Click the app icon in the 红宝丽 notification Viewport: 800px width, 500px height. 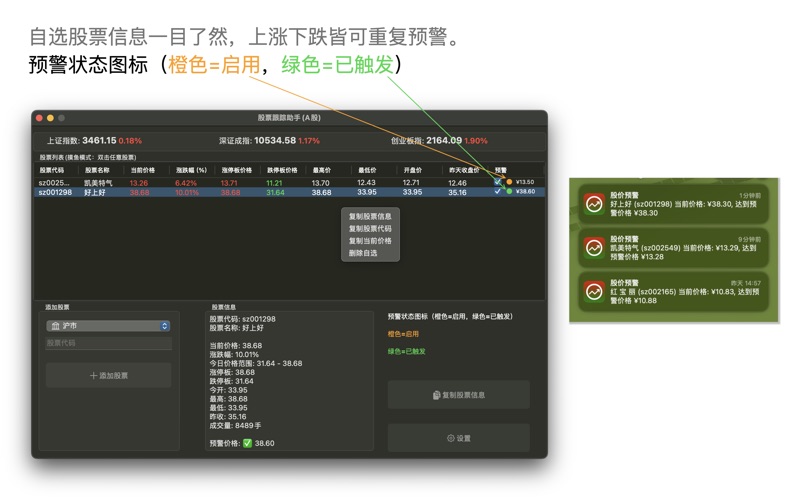pyautogui.click(x=594, y=292)
